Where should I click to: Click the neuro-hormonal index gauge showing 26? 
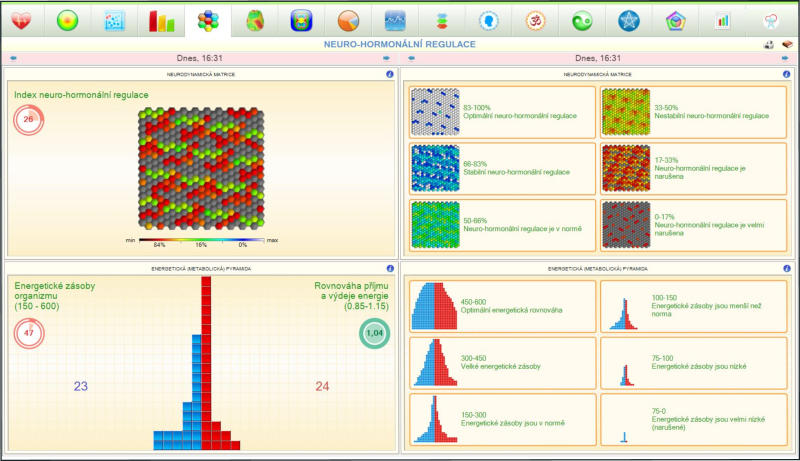[x=28, y=120]
